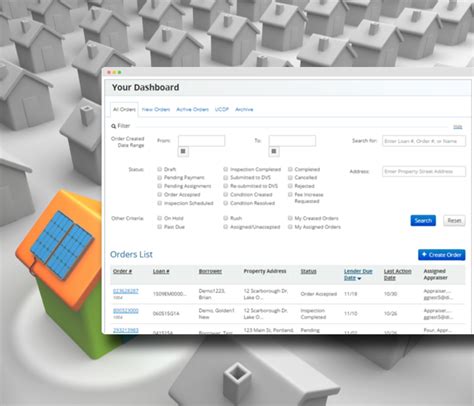This screenshot has height=406, width=474.
Task: Check the Draft status checkbox
Action: 159,169
